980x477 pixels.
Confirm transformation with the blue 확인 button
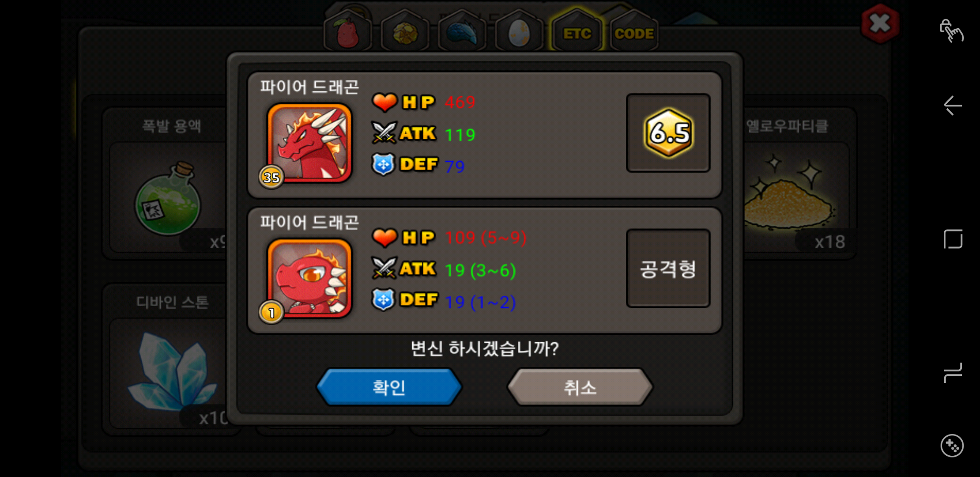pyautogui.click(x=389, y=387)
